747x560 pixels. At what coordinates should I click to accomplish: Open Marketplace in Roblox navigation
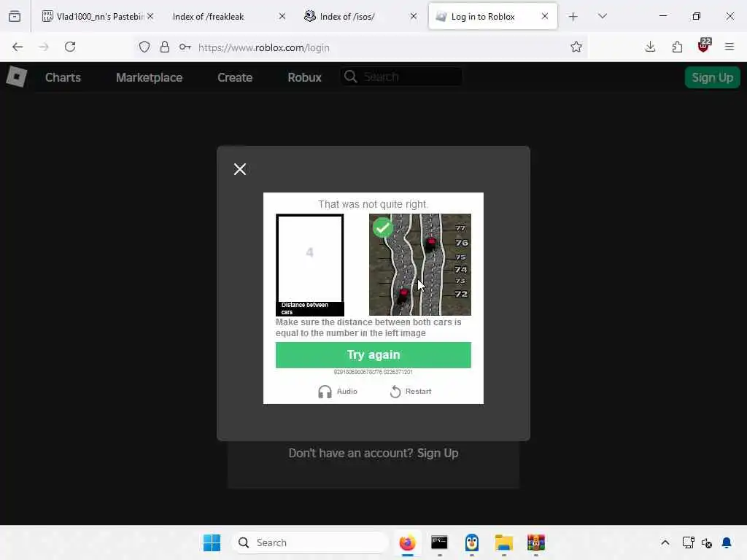tap(149, 77)
